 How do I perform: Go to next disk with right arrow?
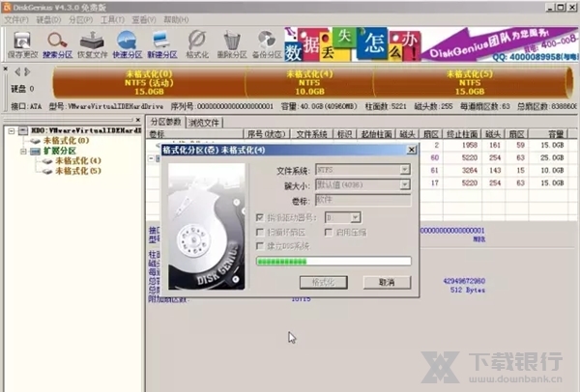point(27,71)
